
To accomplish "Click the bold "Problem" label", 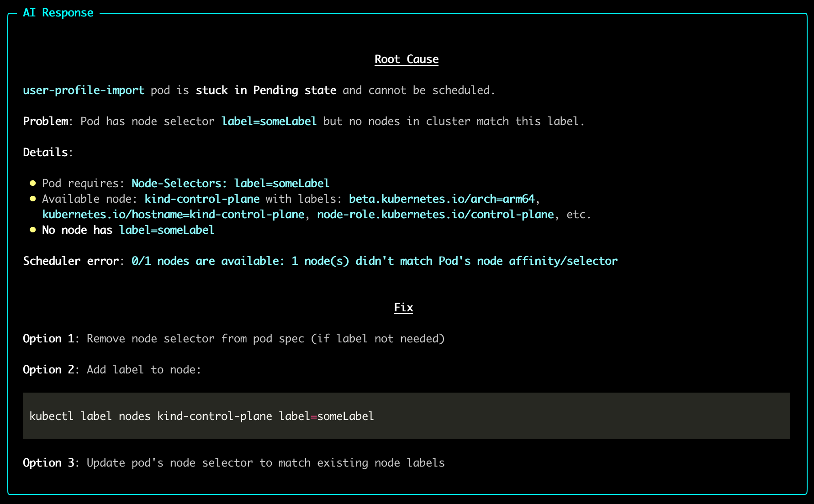I will 45,121.
